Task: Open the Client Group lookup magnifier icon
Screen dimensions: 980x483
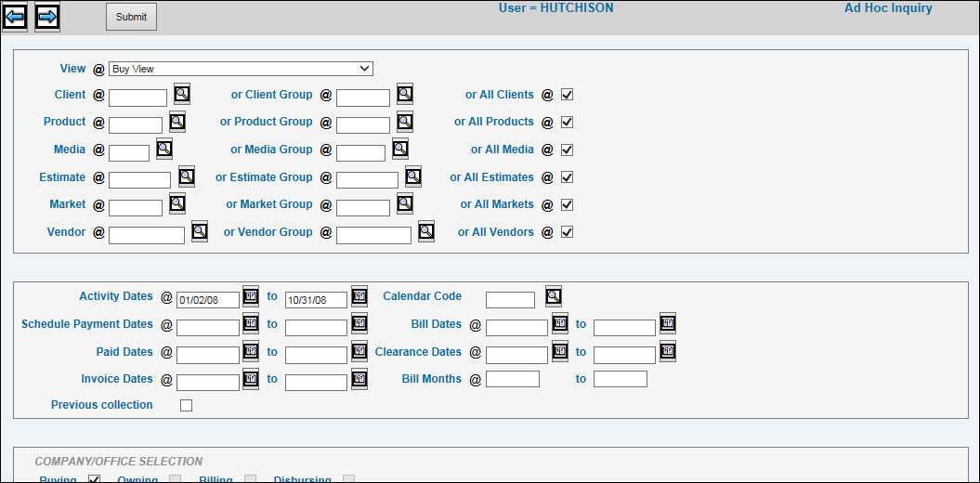Action: click(x=405, y=95)
